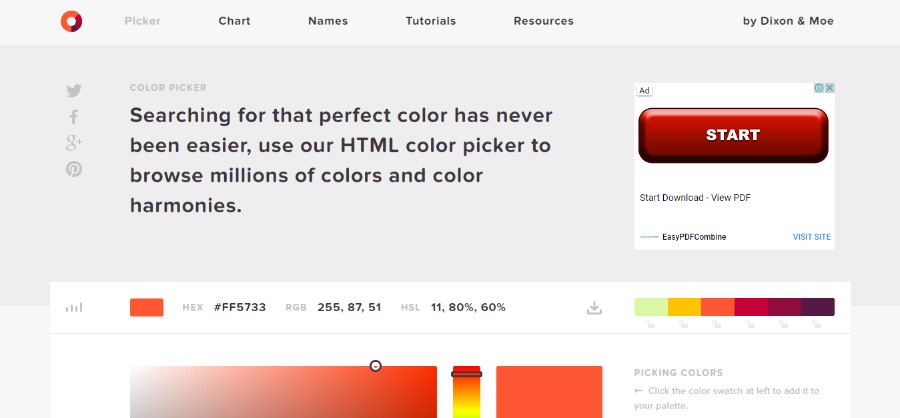
Task: Open the Chart tab in navigation
Action: (x=234, y=21)
